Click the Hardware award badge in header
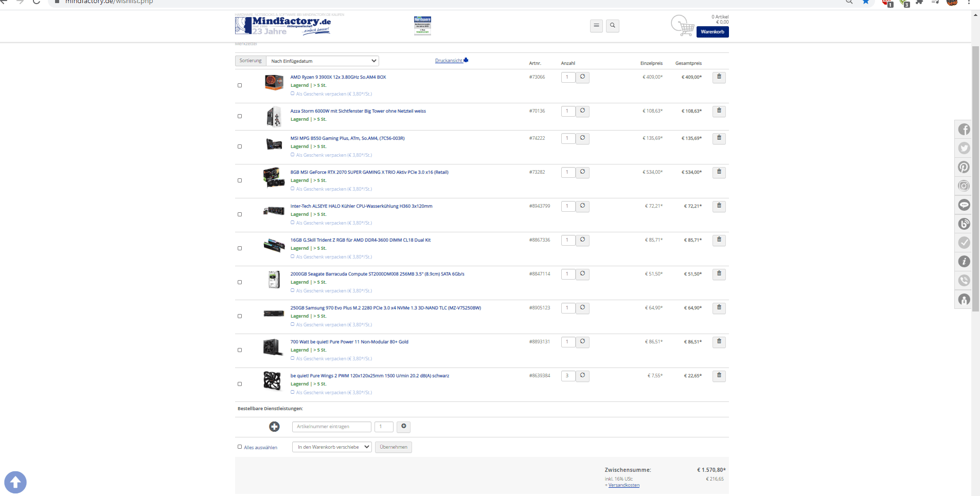 click(x=422, y=25)
